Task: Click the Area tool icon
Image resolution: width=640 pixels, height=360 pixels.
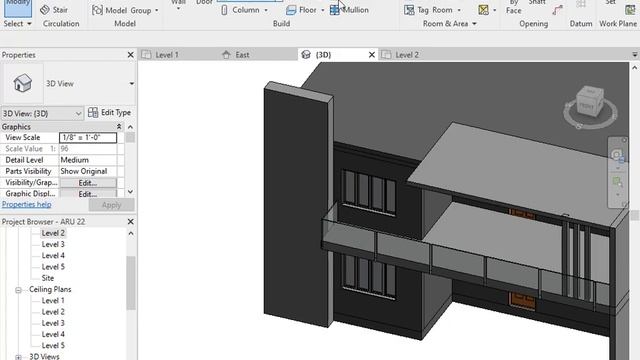Action: click(483, 10)
